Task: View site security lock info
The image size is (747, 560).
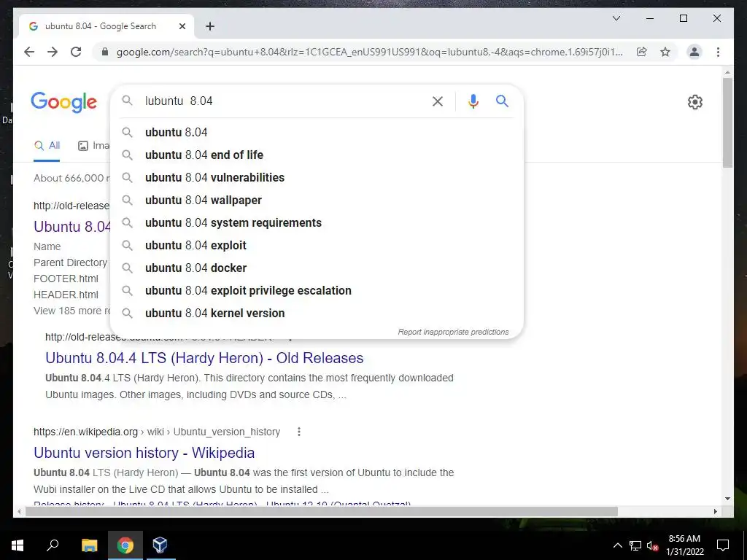Action: (105, 52)
